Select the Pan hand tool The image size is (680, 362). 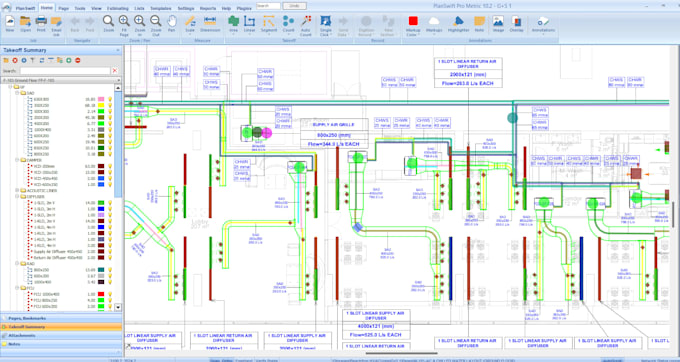(x=172, y=21)
